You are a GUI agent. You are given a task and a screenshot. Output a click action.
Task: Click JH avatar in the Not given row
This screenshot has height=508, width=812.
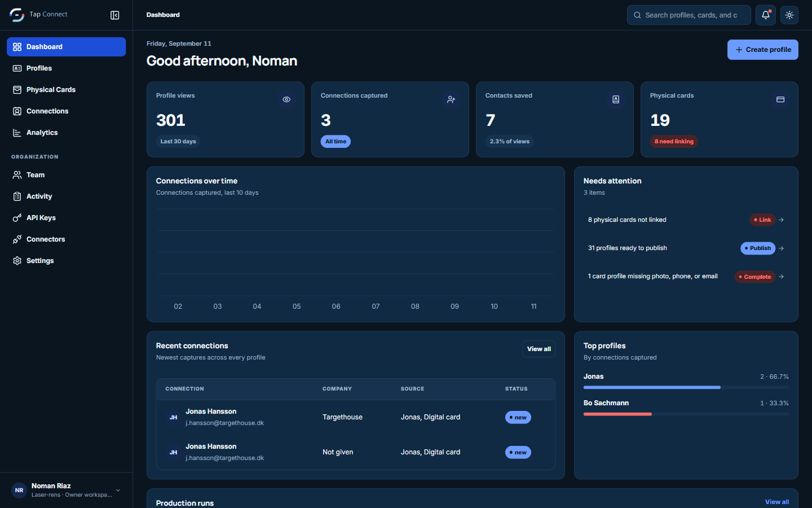point(173,453)
